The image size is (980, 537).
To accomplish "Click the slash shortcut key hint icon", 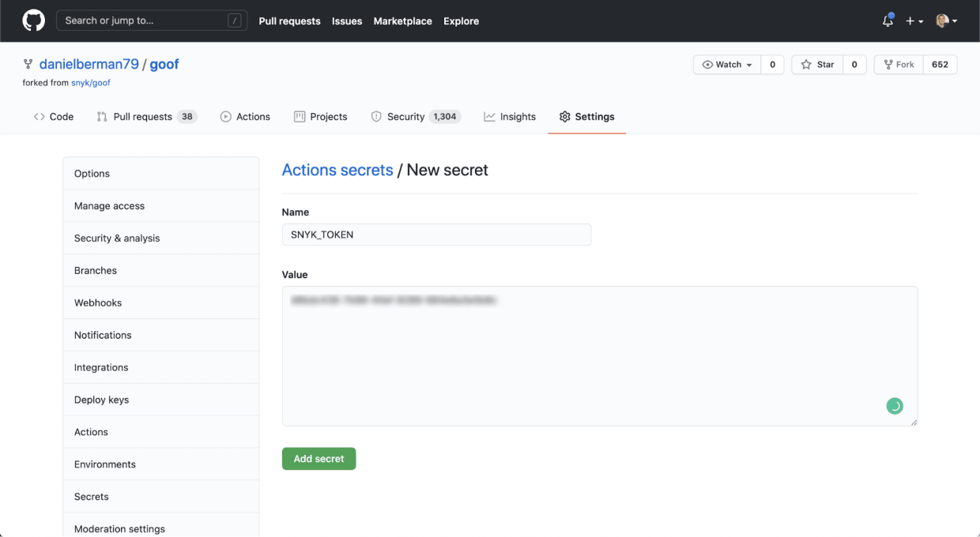I will pyautogui.click(x=235, y=21).
